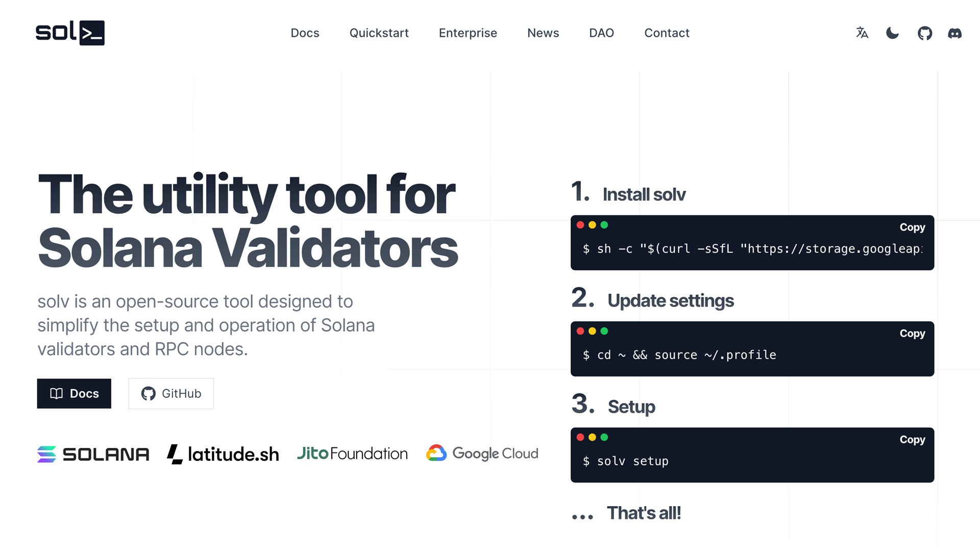
Task: Go to the Quickstart page
Action: [x=379, y=33]
